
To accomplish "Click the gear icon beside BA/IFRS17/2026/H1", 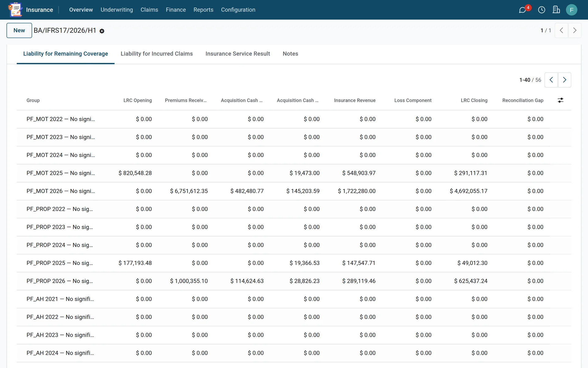I will pos(102,31).
